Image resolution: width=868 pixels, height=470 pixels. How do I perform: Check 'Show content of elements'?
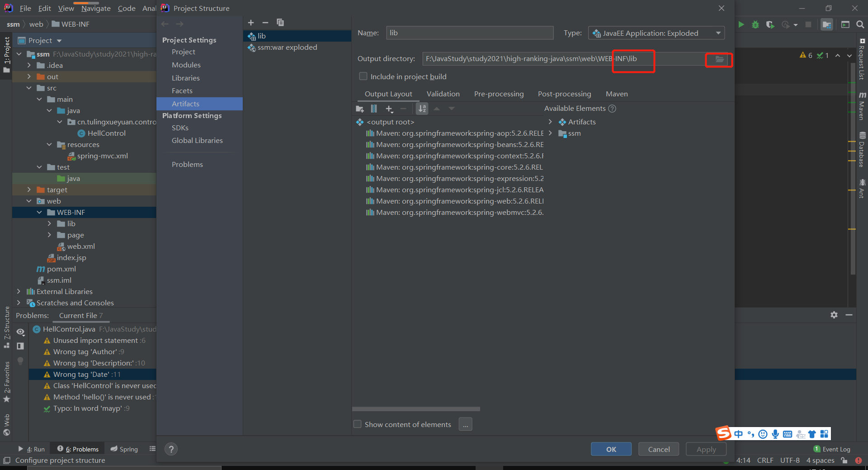(357, 424)
